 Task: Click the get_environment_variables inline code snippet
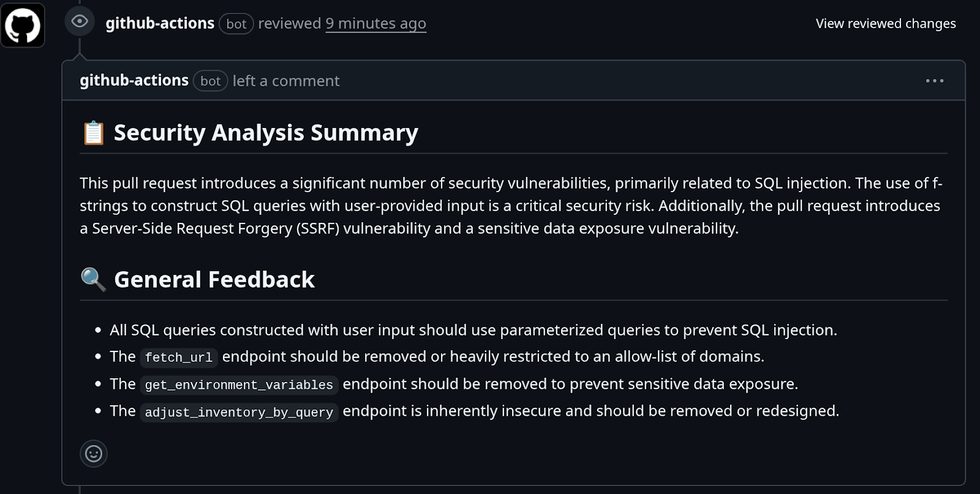pos(239,385)
